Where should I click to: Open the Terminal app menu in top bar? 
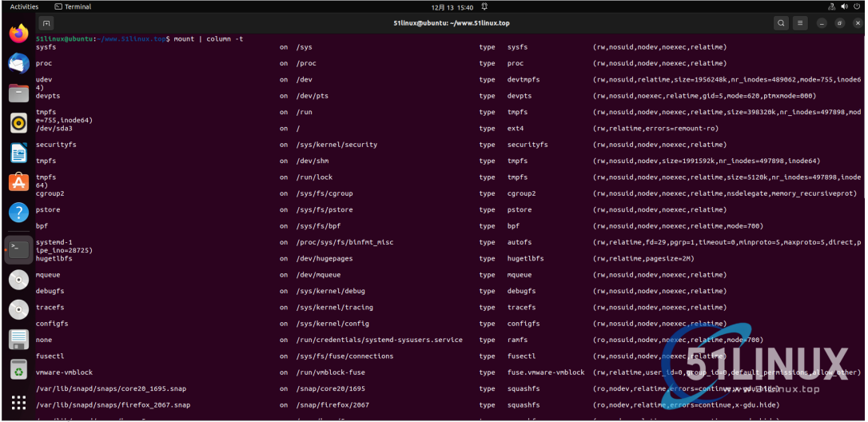pyautogui.click(x=73, y=6)
